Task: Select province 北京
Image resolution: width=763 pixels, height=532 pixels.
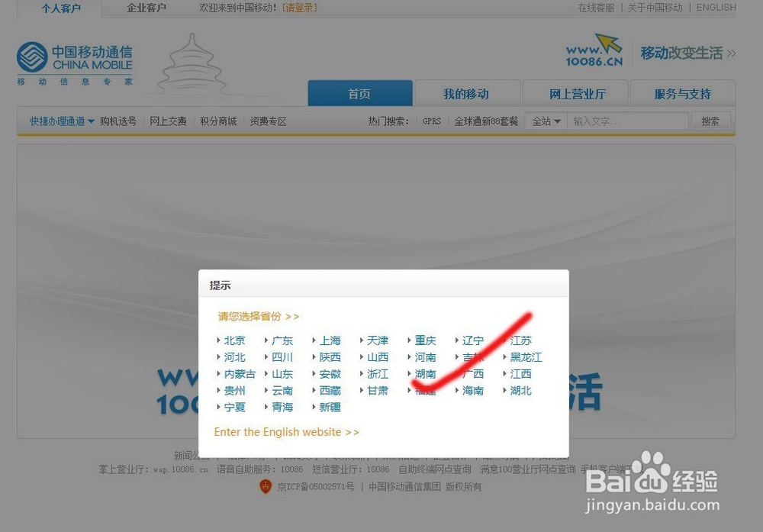Action: coord(234,340)
